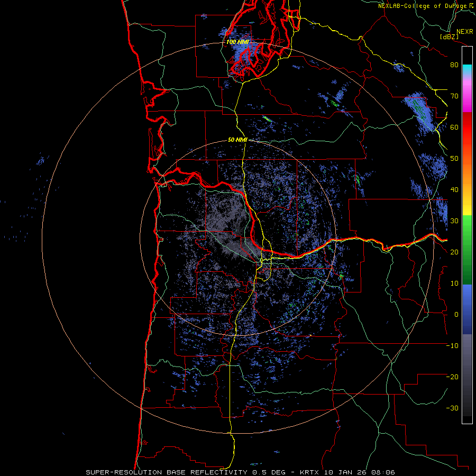The width and height of the screenshot is (476, 476).
Task: Click the cyan top segment of the color bar
Action: point(467,69)
